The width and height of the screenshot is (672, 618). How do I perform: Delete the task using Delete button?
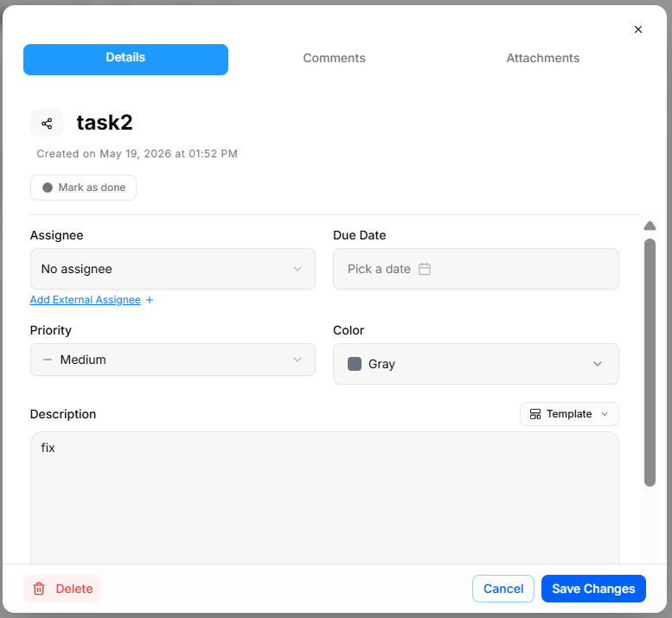[x=62, y=589]
